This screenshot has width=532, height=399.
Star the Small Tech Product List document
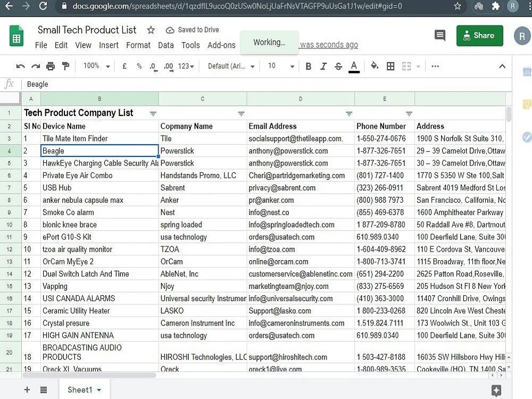click(x=151, y=30)
